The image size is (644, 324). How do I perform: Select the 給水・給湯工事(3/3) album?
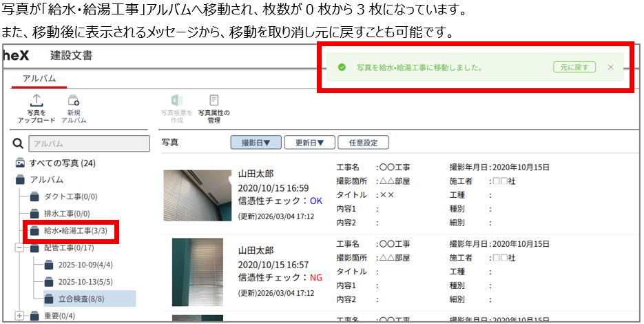pos(75,231)
